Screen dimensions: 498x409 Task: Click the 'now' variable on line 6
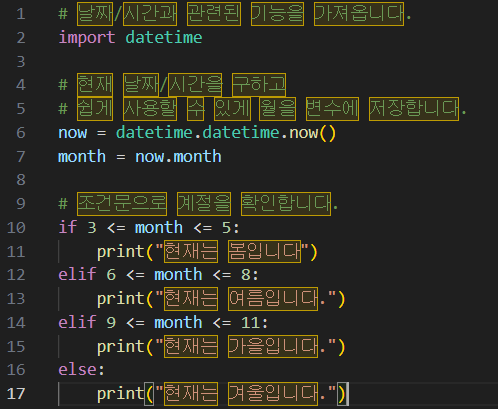(x=73, y=133)
